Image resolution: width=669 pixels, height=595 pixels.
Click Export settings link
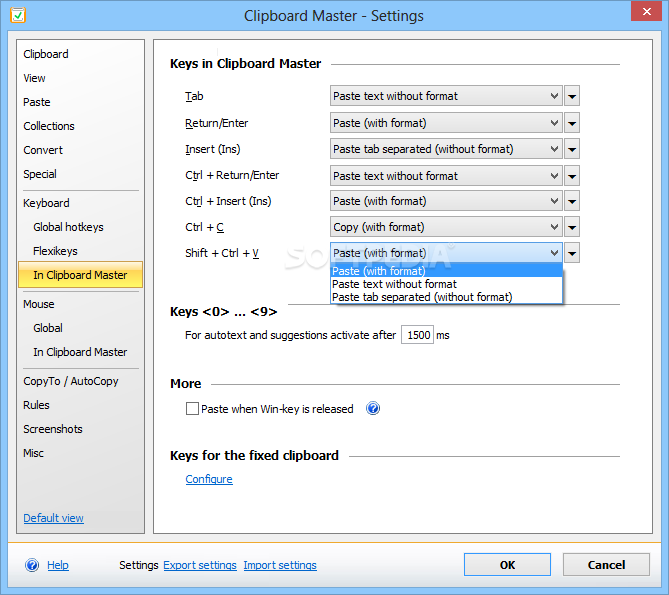point(200,565)
